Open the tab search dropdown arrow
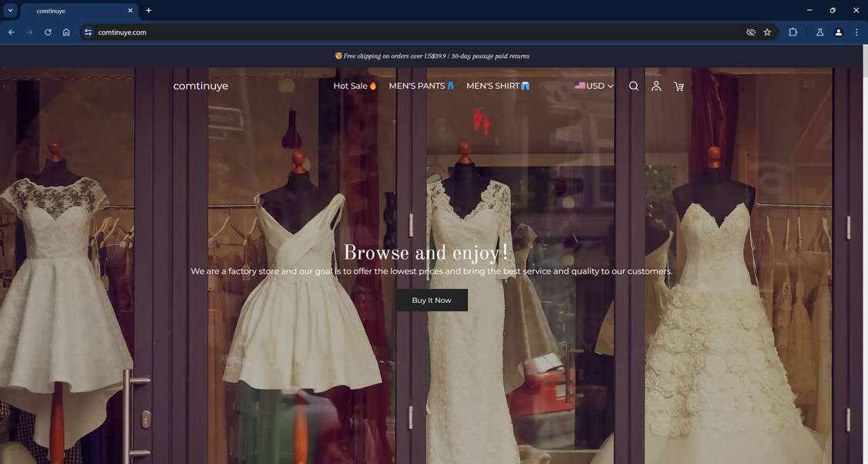 click(x=11, y=11)
